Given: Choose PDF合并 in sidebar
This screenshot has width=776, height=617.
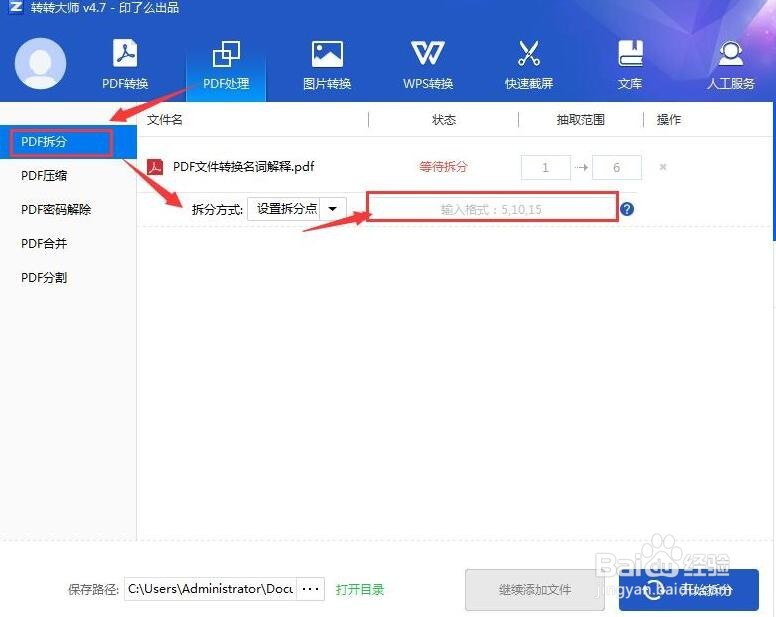Looking at the screenshot, I should (x=44, y=243).
